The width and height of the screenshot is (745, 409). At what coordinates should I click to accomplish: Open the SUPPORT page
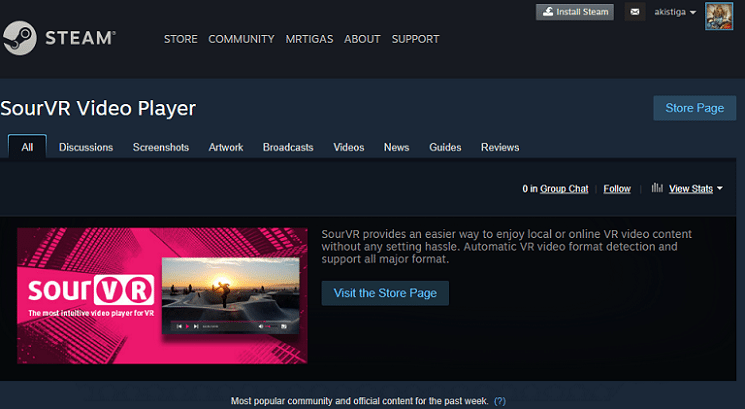(415, 39)
